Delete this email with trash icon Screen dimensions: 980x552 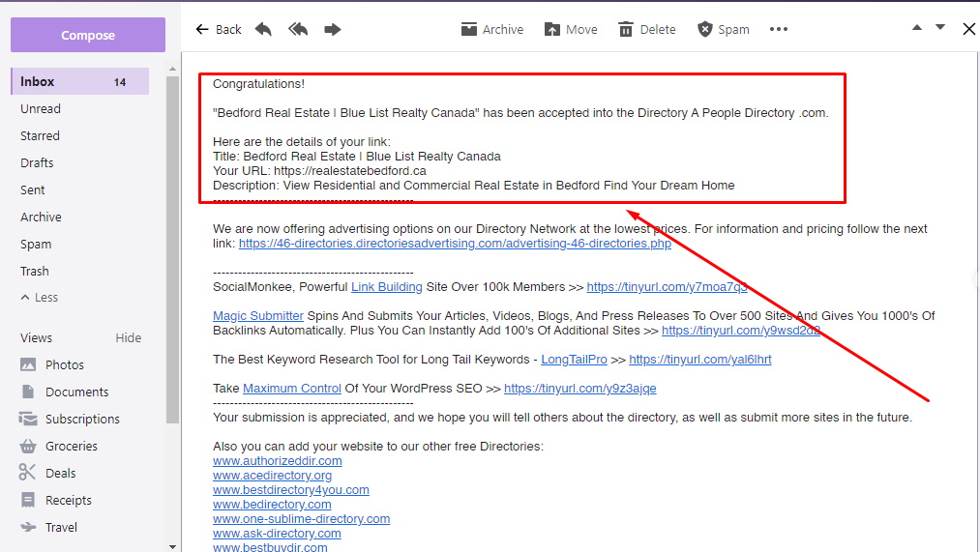(647, 29)
